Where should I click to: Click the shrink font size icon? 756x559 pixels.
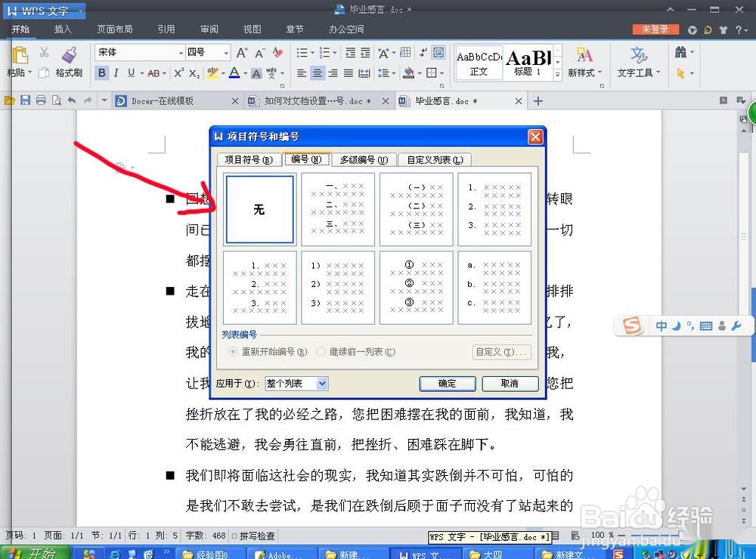click(260, 52)
